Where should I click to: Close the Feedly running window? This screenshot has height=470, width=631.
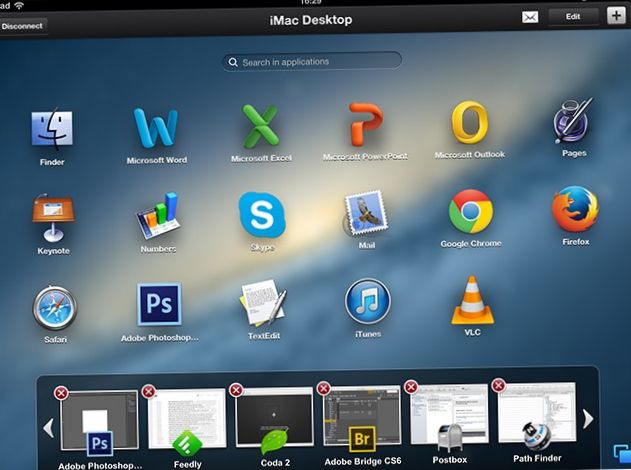click(x=149, y=391)
